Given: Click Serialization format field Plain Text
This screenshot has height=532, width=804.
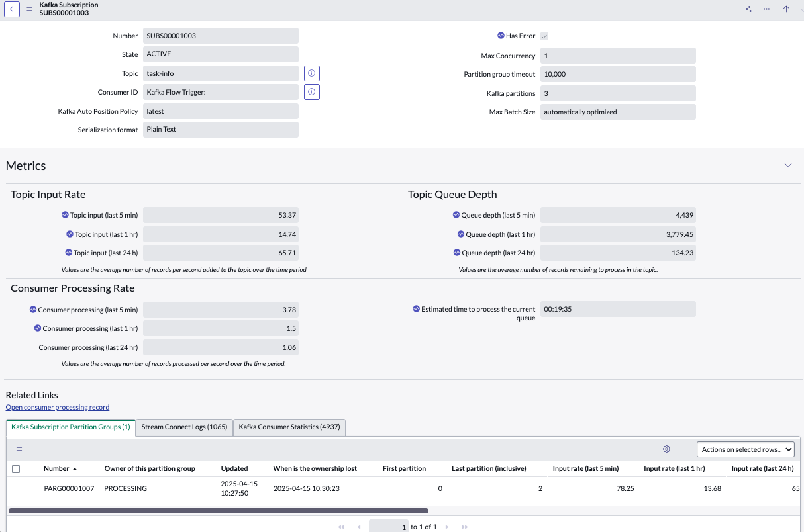Looking at the screenshot, I should click(221, 130).
